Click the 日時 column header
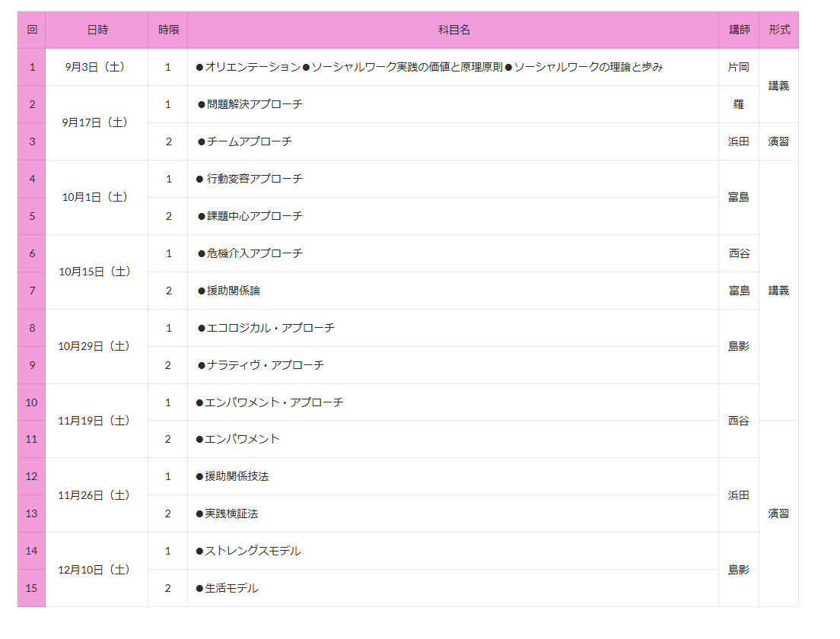 (97, 30)
